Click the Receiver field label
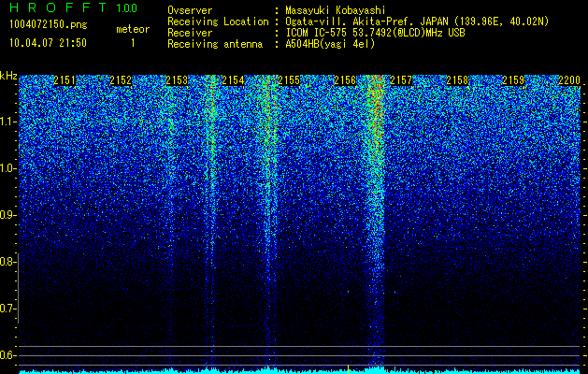 coord(190,33)
